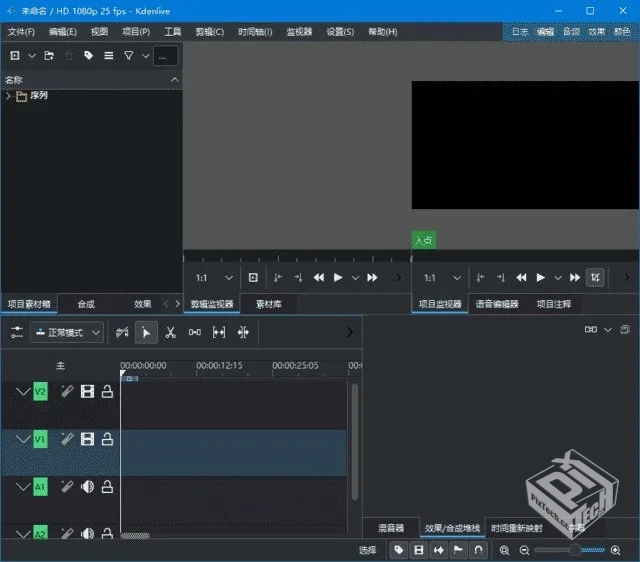The height and width of the screenshot is (562, 640).
Task: Open the 设置(S) menu
Action: coord(340,32)
